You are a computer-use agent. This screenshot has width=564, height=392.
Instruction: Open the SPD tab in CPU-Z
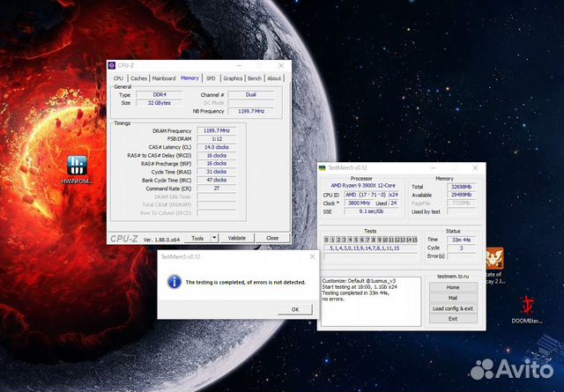click(x=211, y=78)
